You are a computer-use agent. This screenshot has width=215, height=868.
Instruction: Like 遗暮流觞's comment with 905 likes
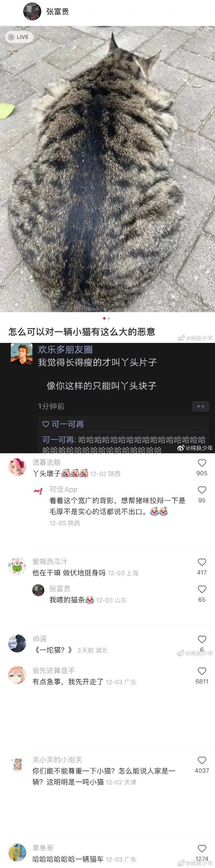[202, 463]
